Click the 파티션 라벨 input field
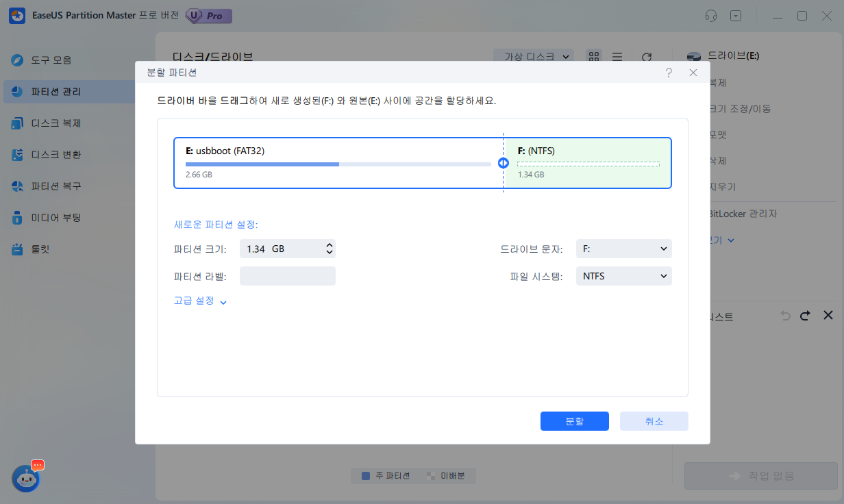The image size is (844, 504). click(x=287, y=276)
